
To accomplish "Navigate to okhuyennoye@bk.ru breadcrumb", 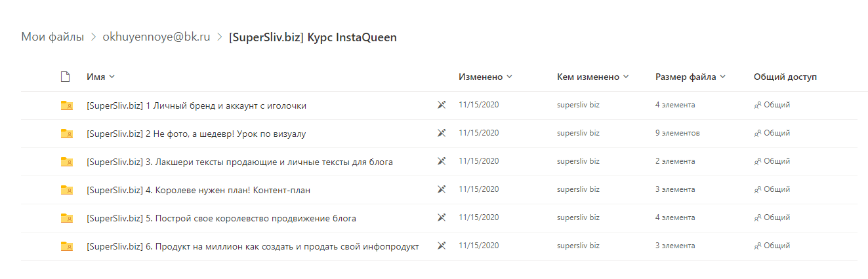I will [156, 37].
